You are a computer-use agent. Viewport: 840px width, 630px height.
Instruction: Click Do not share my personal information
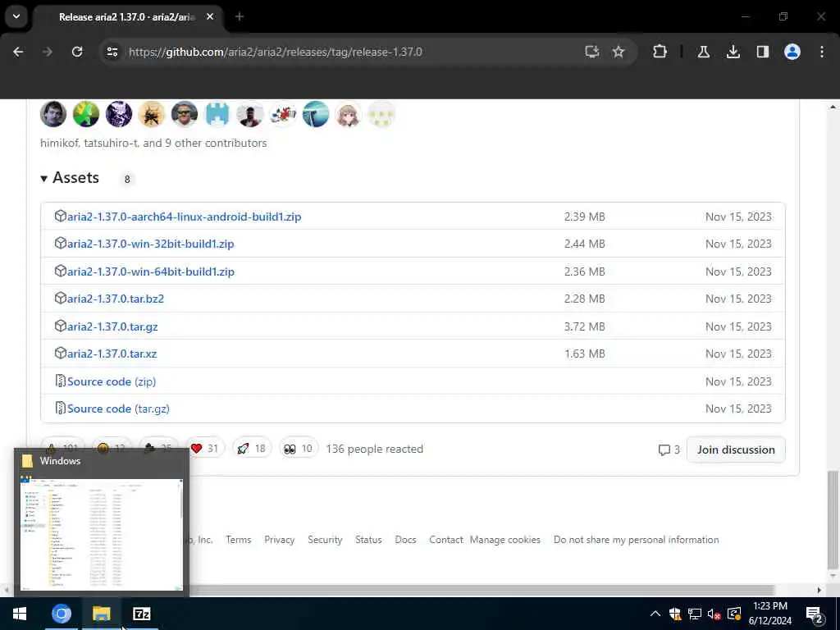click(636, 540)
